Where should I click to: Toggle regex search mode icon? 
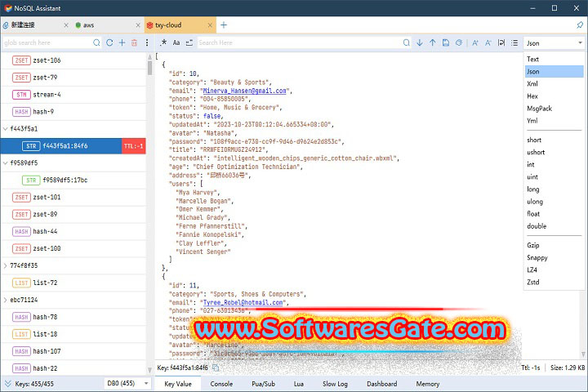click(163, 42)
